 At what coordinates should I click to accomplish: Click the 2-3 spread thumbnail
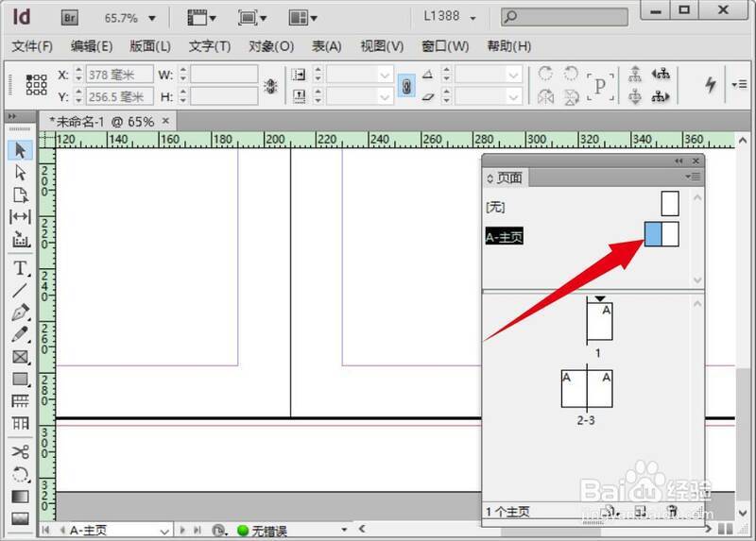(588, 389)
